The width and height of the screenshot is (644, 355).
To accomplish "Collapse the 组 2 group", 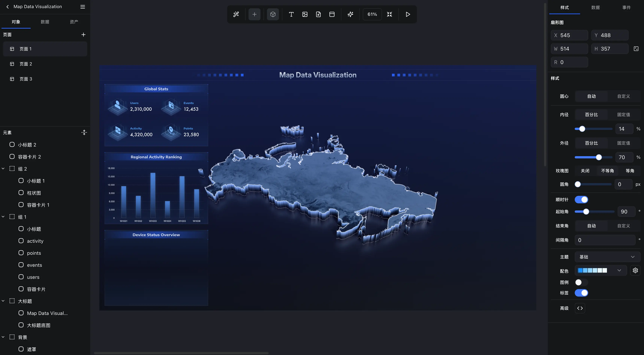I will pos(3,169).
